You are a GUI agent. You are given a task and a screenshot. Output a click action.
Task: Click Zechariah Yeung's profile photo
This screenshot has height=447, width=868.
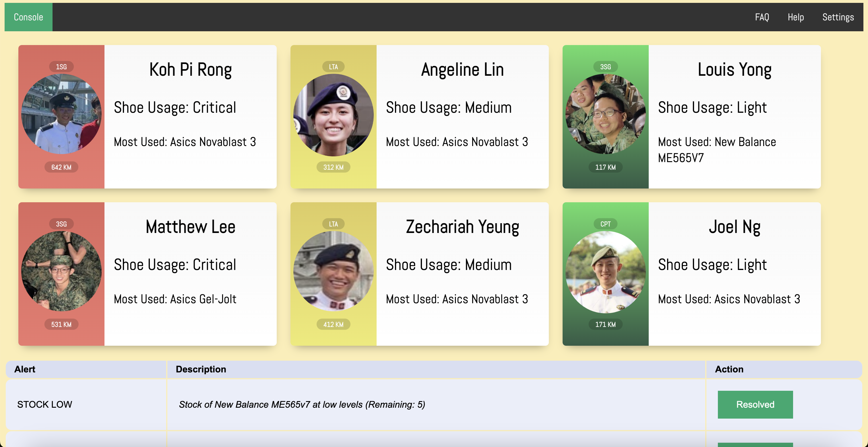pos(333,271)
